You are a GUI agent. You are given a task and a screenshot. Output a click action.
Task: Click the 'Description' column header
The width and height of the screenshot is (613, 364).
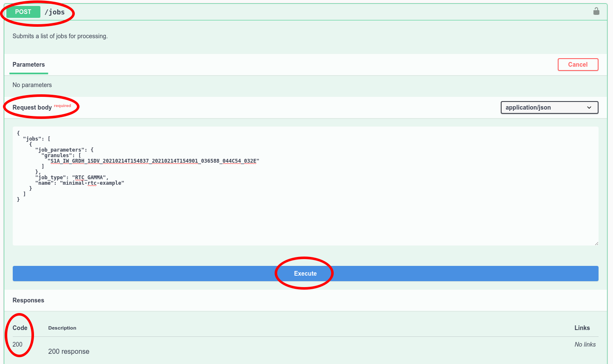[x=62, y=328]
